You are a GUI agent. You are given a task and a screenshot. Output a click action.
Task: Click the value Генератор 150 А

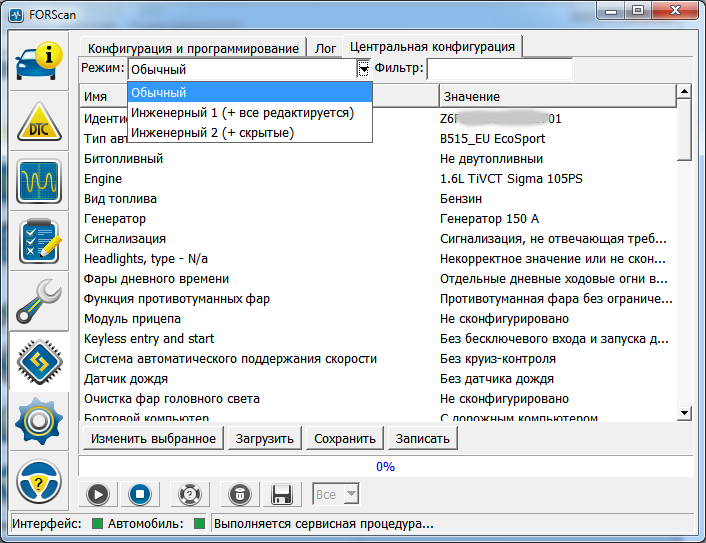point(489,219)
